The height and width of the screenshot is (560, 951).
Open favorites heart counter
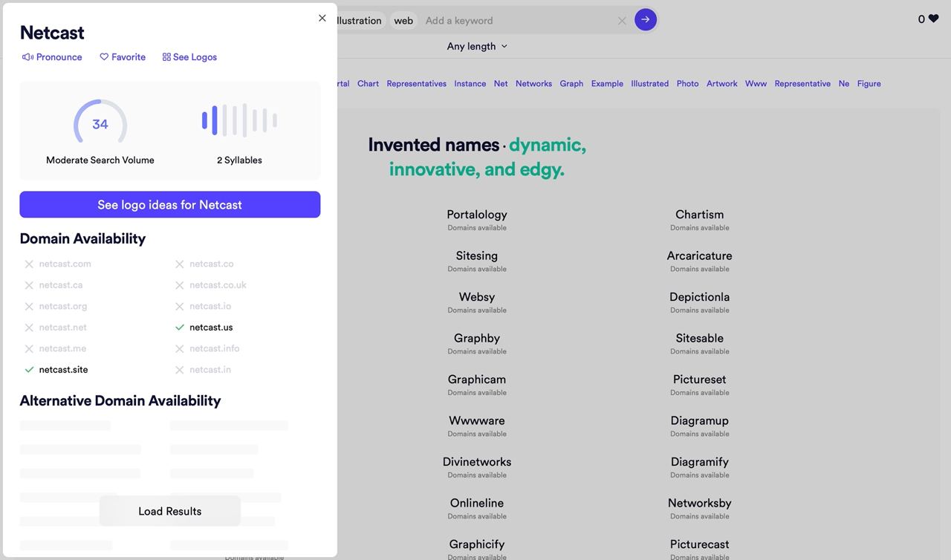coord(928,19)
